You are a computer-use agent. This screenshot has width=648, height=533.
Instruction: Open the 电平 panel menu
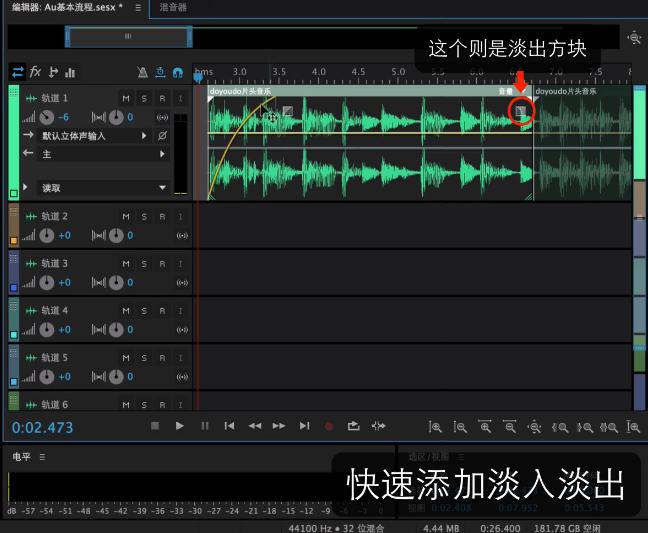pos(42,457)
